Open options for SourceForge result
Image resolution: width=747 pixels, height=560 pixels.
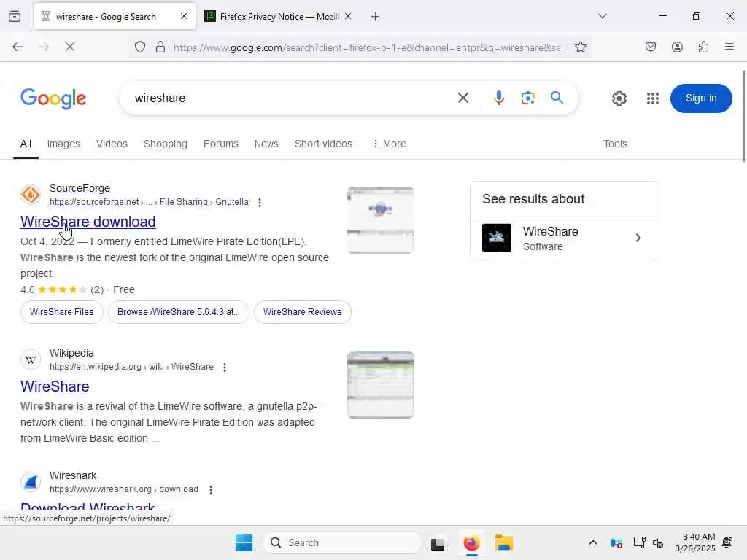pos(260,203)
